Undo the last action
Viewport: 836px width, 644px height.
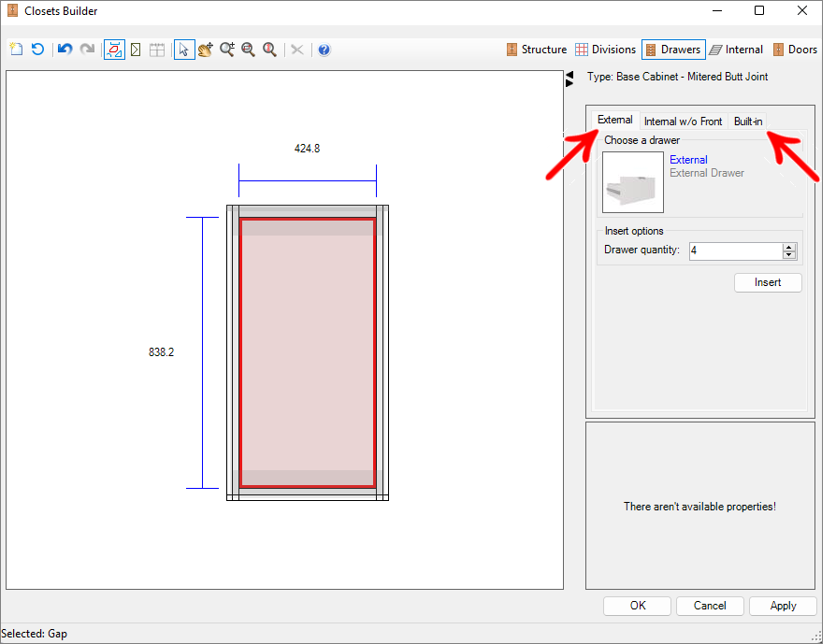65,50
